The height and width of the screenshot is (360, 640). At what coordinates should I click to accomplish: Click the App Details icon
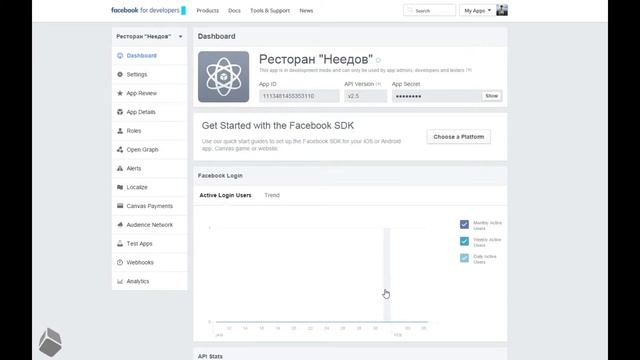tap(120, 112)
